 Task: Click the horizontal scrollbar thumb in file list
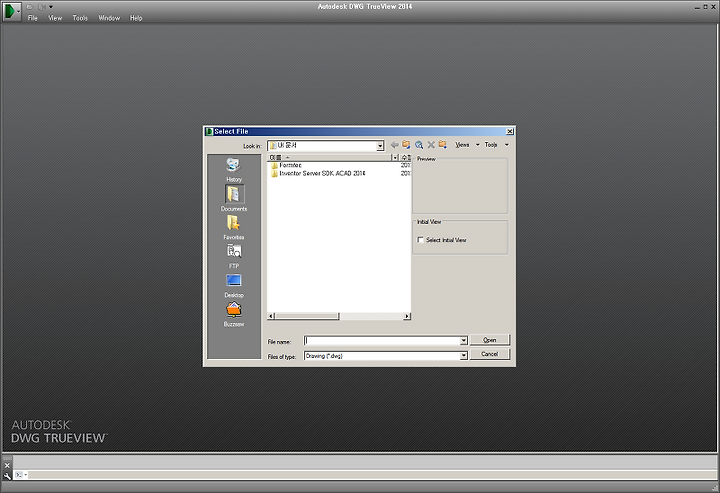tap(307, 316)
